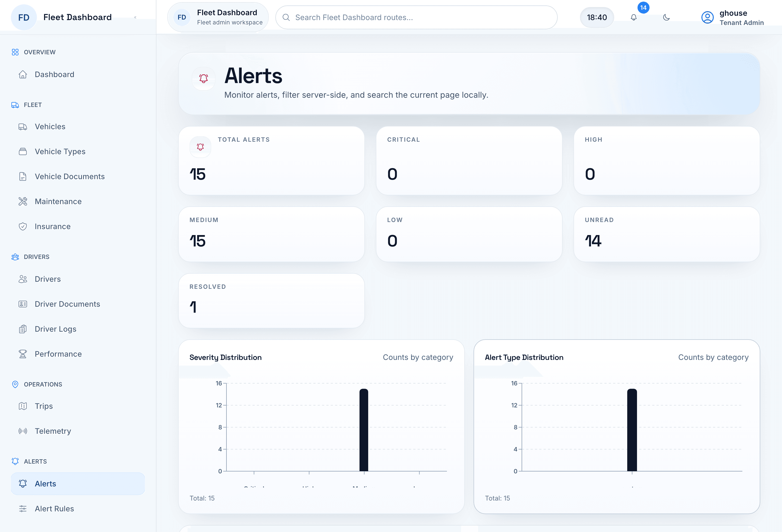Viewport: 782px width, 532px height.
Task: Open the Fleet admin workspace switcher
Action: tap(218, 17)
